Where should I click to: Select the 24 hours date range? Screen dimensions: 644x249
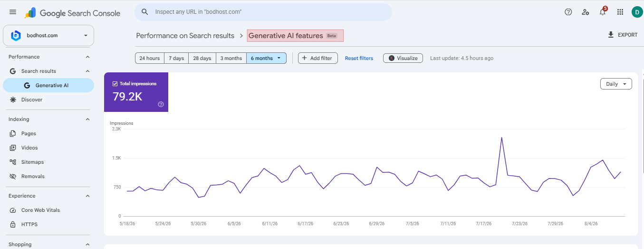[150, 58]
